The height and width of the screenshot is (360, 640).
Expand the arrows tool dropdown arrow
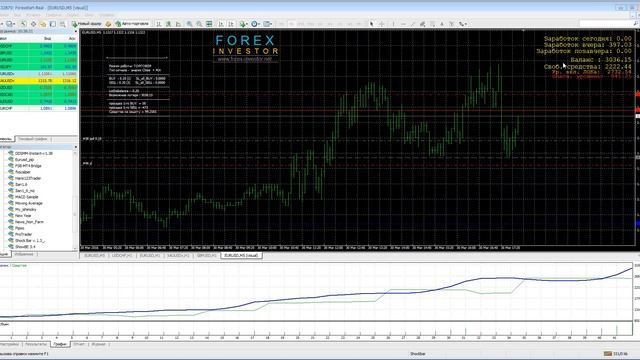[466, 24]
